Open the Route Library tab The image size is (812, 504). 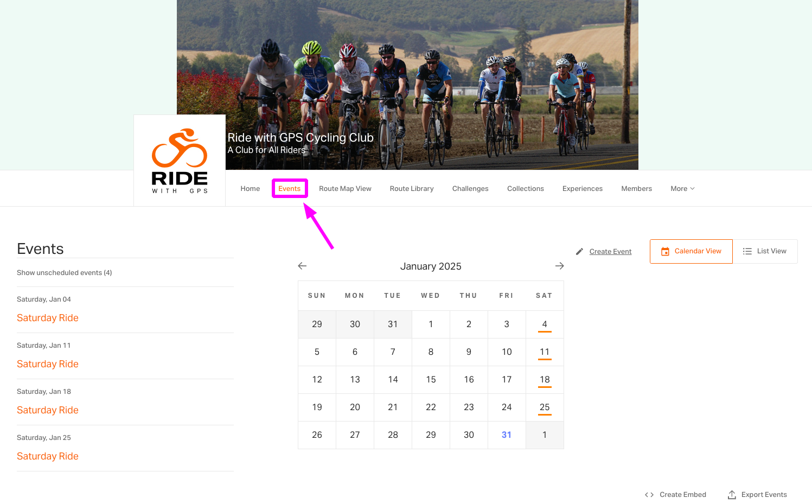(412, 189)
